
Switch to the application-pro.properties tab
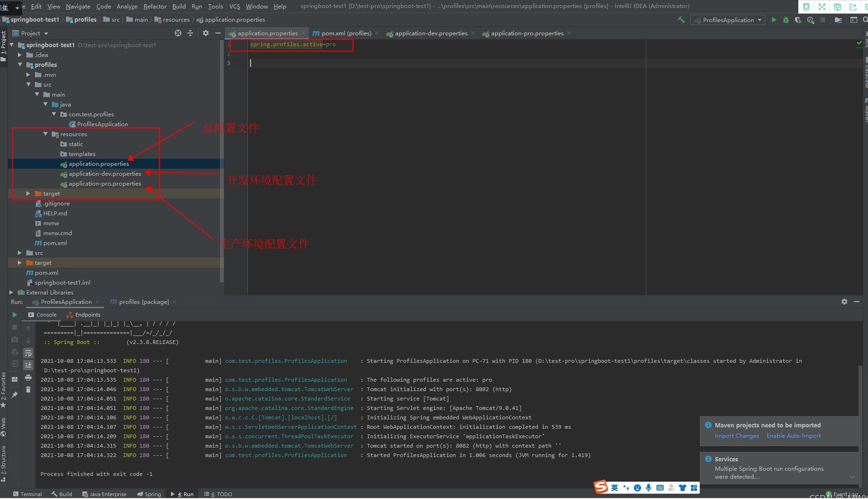tap(527, 33)
